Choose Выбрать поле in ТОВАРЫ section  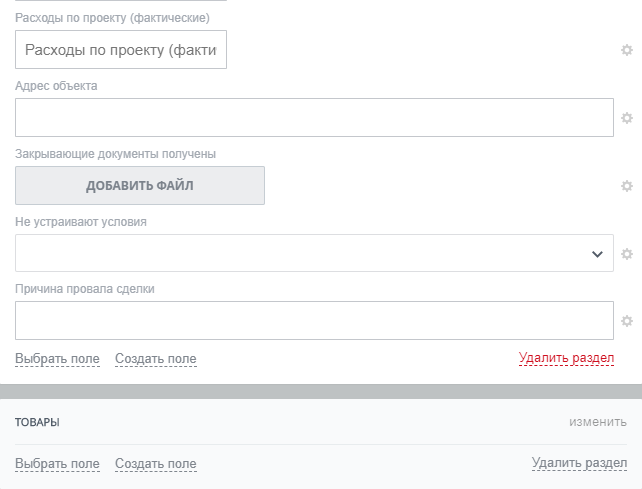[x=57, y=464]
